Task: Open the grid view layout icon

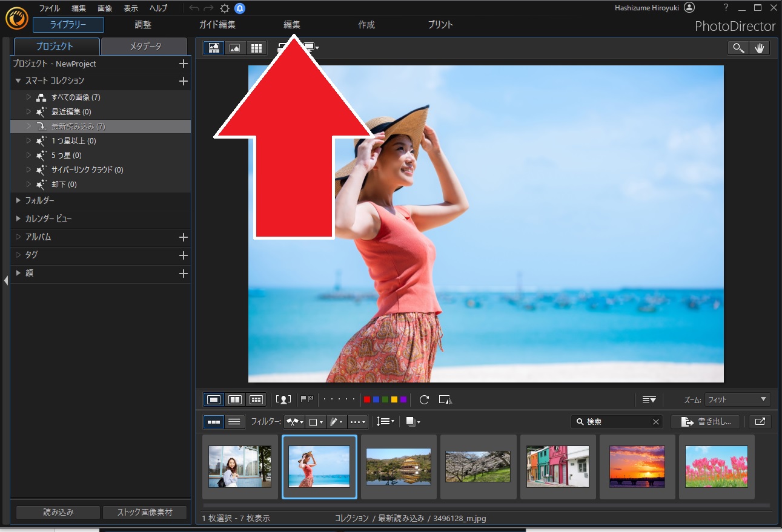Action: [x=256, y=48]
